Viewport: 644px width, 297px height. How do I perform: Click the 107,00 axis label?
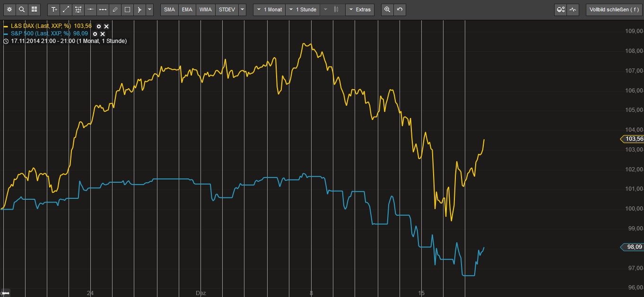634,71
